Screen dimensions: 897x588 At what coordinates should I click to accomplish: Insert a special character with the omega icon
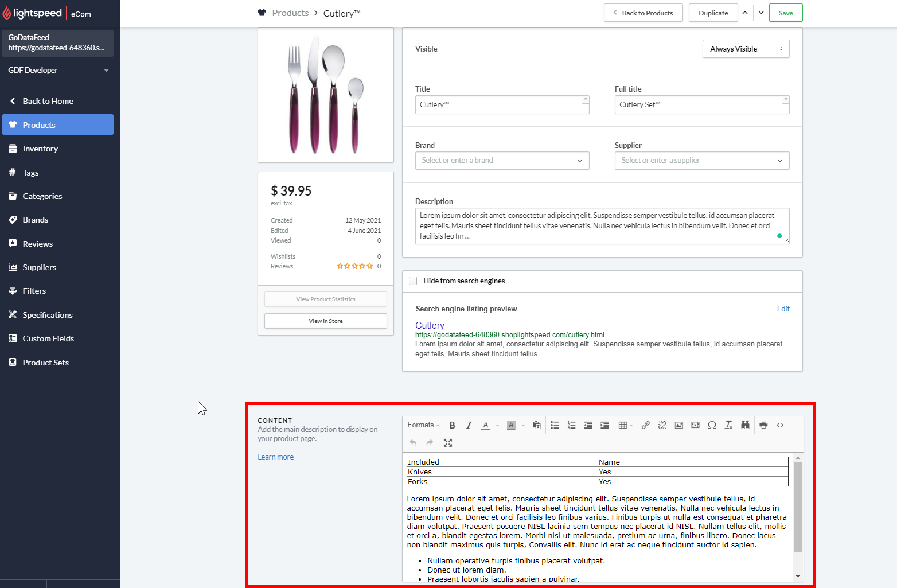pos(712,425)
